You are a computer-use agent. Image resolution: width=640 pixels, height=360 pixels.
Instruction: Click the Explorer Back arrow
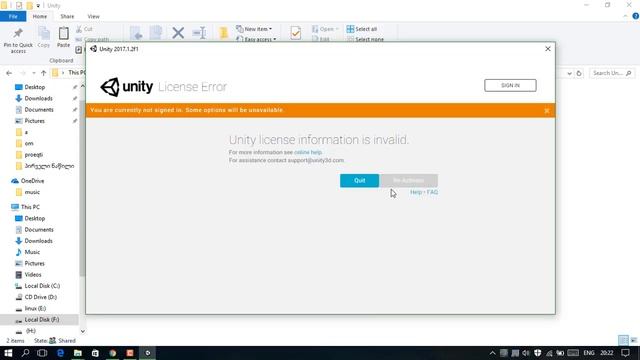point(9,73)
